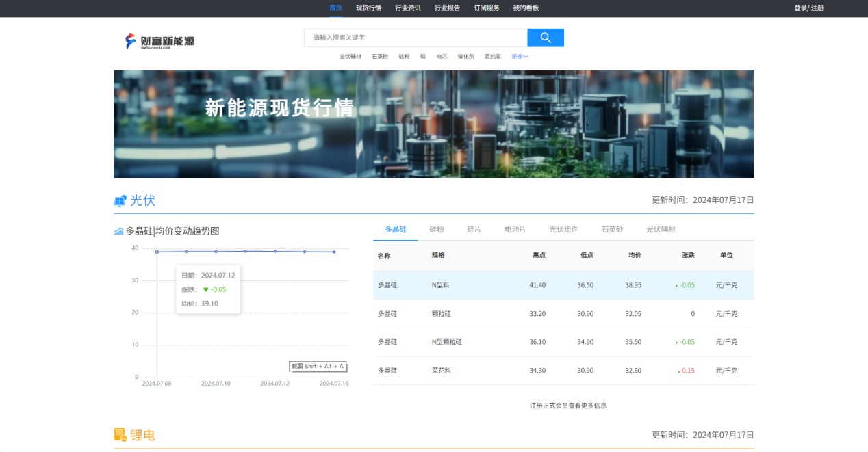Click the green down arrow in N型料 row
Image resolution: width=868 pixels, height=452 pixels.
coord(676,286)
